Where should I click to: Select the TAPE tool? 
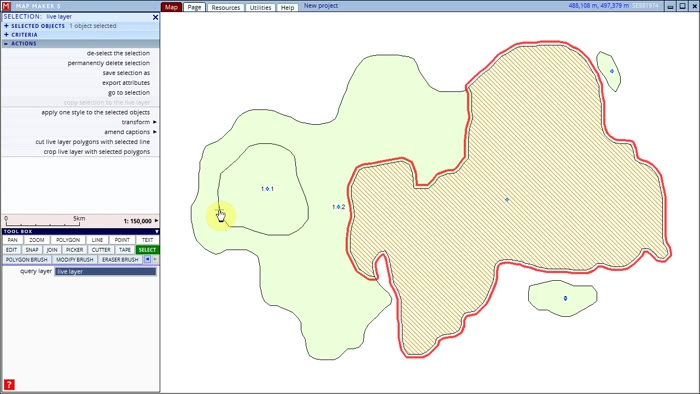(125, 250)
